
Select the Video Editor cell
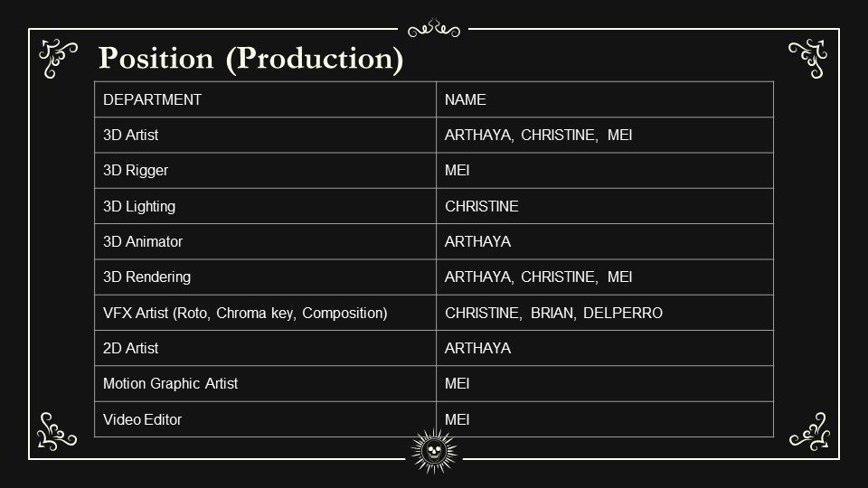tap(265, 419)
